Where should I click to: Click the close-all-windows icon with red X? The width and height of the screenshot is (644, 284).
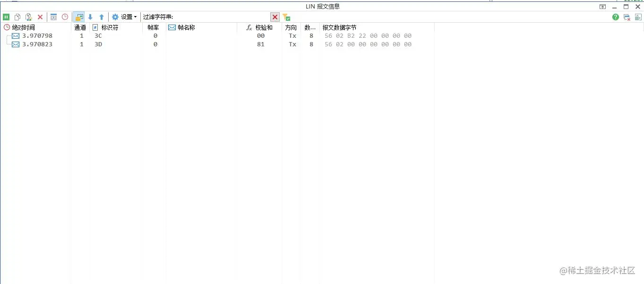[627, 17]
